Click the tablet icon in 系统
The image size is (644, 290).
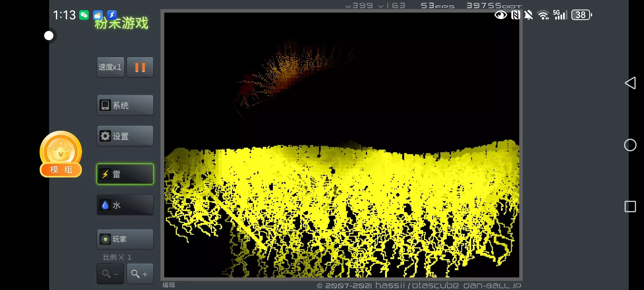[x=105, y=105]
